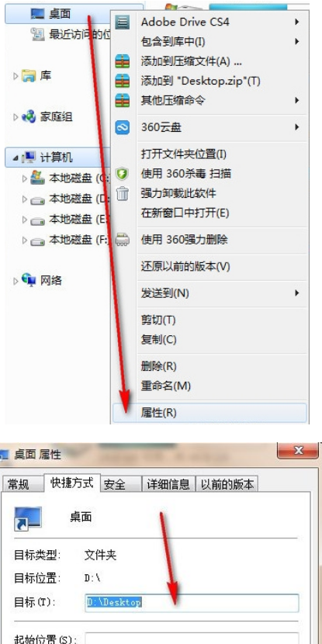Viewport: 322px width, 644px height.
Task: Click the 起始位置(S) input field
Action: [192, 639]
